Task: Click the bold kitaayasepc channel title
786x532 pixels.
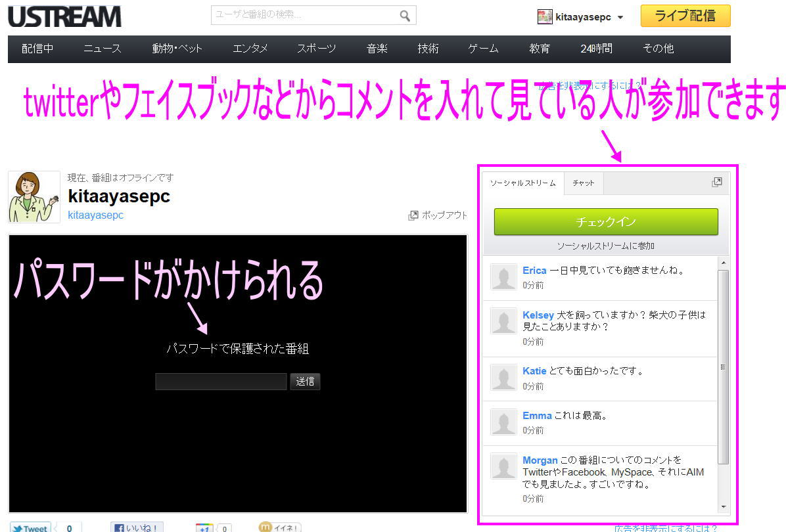Action: point(120,196)
